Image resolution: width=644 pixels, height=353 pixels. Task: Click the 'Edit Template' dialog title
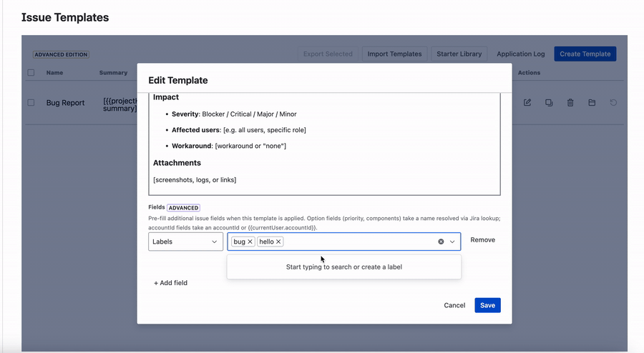pos(178,80)
